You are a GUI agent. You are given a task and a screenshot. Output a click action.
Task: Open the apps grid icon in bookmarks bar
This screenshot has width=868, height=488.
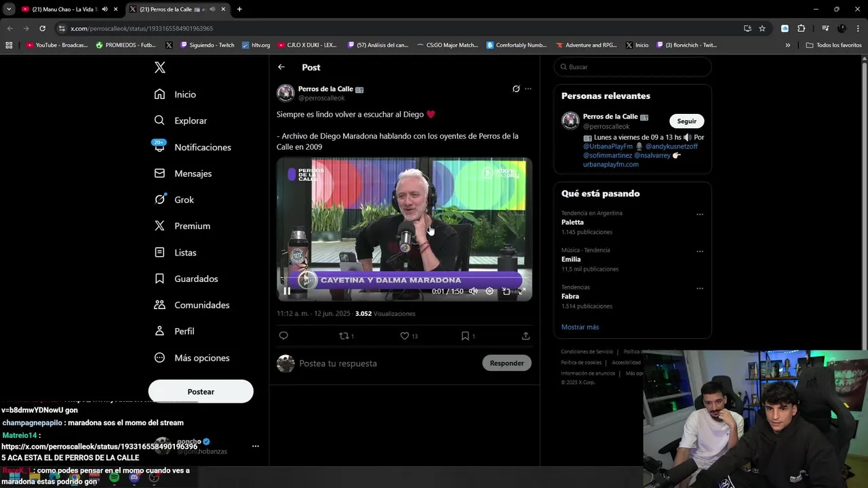[x=9, y=45]
